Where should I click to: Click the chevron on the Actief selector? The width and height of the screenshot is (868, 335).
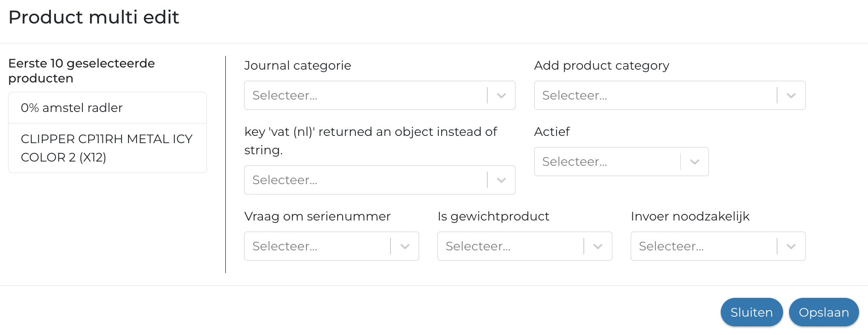695,162
